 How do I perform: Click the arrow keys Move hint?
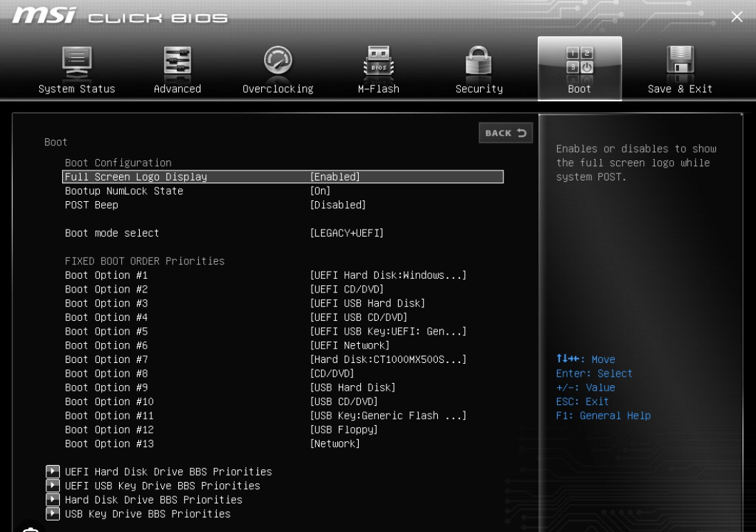(586, 359)
